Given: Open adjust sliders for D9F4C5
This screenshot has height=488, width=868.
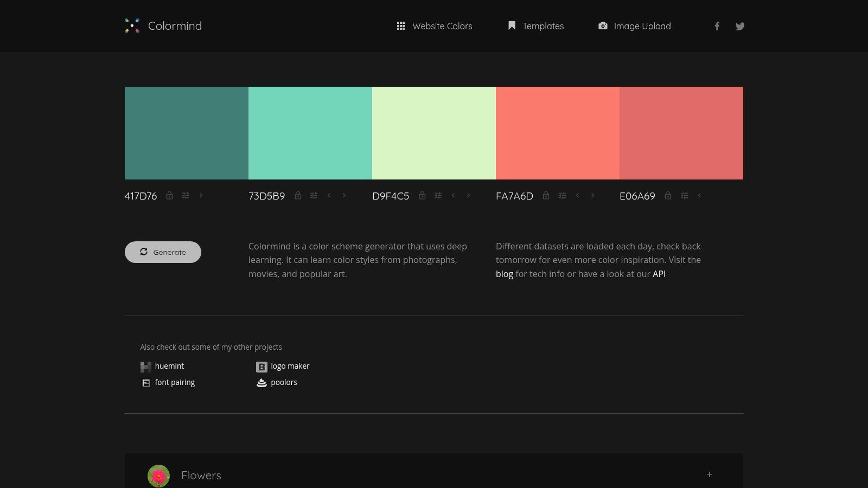Looking at the screenshot, I should pyautogui.click(x=438, y=195).
